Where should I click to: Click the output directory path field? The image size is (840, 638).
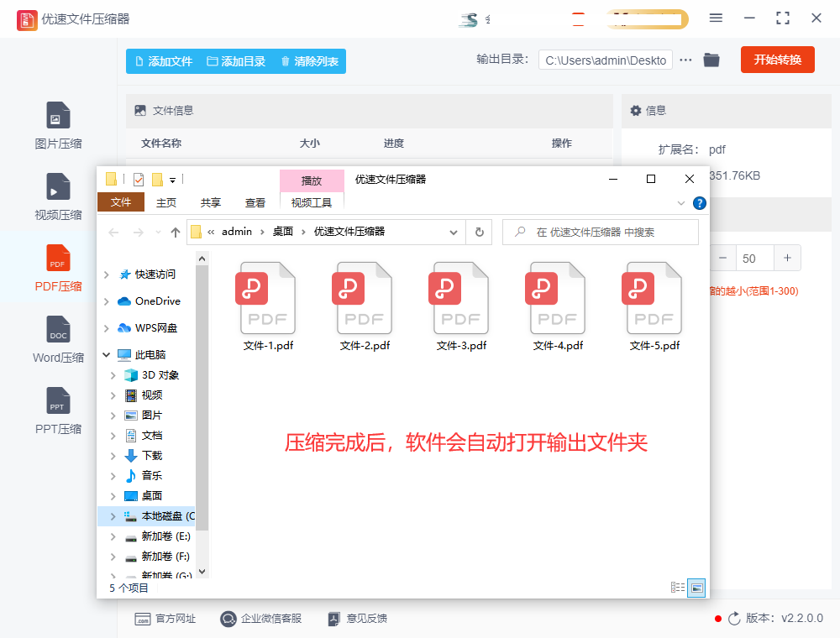[606, 60]
